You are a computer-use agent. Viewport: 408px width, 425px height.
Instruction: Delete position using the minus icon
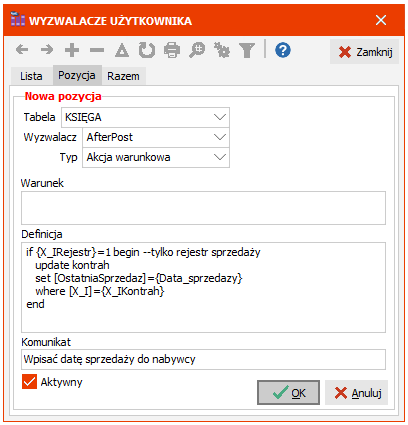point(97,50)
